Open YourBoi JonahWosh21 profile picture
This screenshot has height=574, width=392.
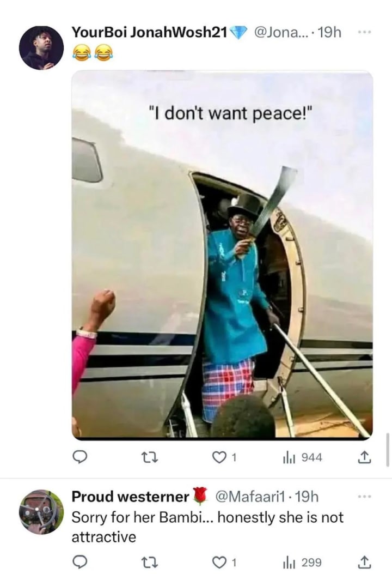pos(41,47)
